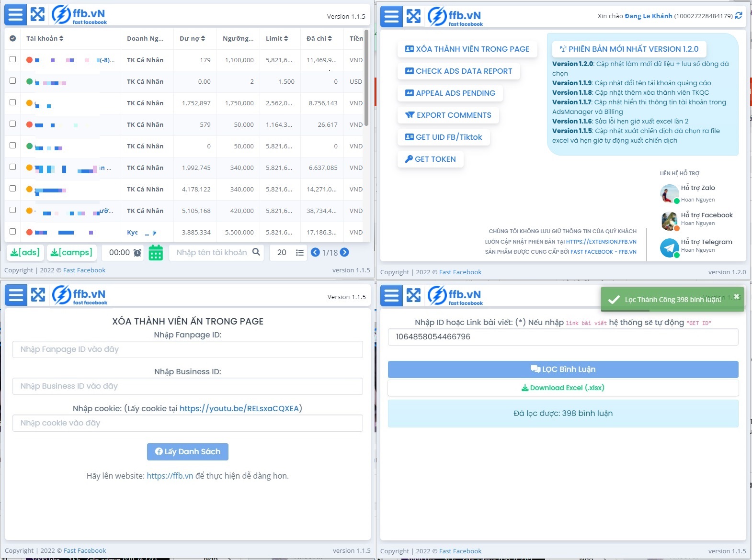Close the Lọc Thành Công notification
752x560 pixels.
tap(736, 296)
